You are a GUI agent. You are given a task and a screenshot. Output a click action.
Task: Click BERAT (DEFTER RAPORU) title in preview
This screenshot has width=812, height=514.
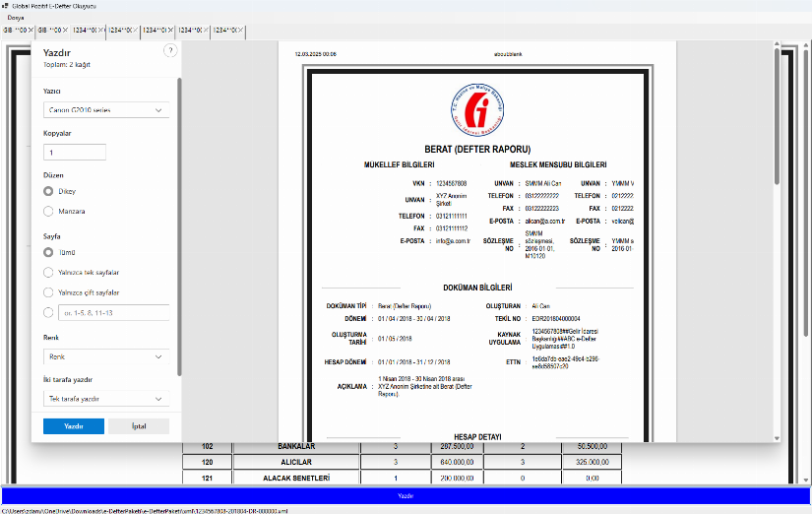point(477,150)
